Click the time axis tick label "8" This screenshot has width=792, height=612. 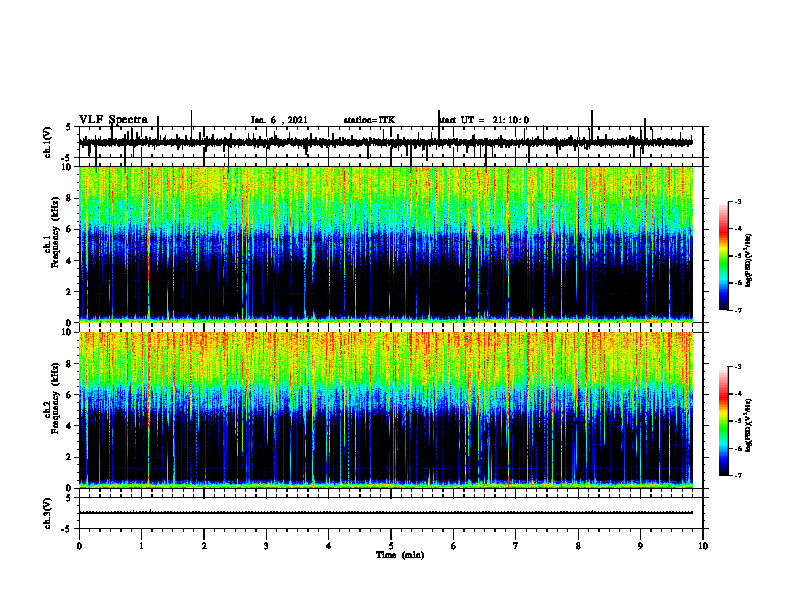click(578, 546)
